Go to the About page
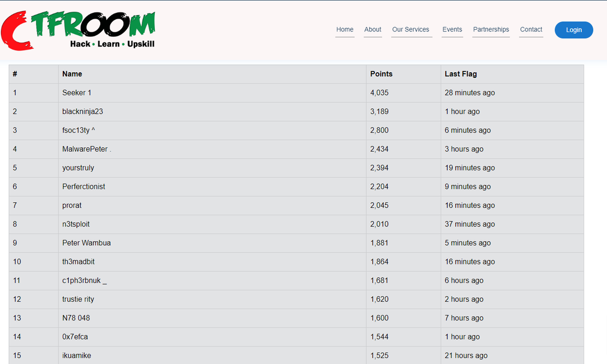Image resolution: width=607 pixels, height=364 pixels. pyautogui.click(x=373, y=30)
